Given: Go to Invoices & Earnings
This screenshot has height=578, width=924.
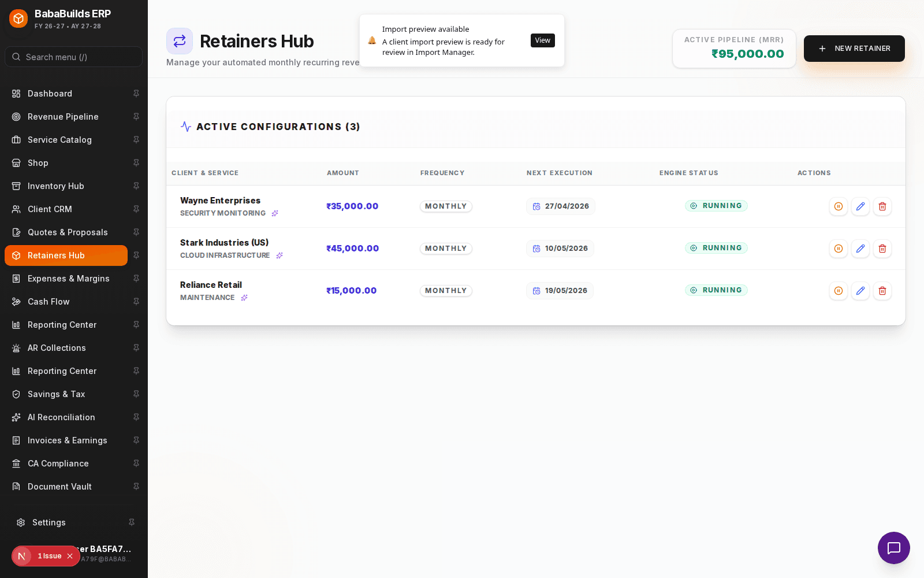Looking at the screenshot, I should [66, 440].
